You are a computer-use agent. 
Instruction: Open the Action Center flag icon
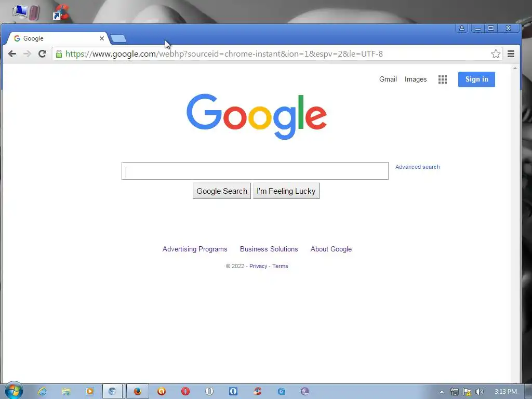pos(467,392)
